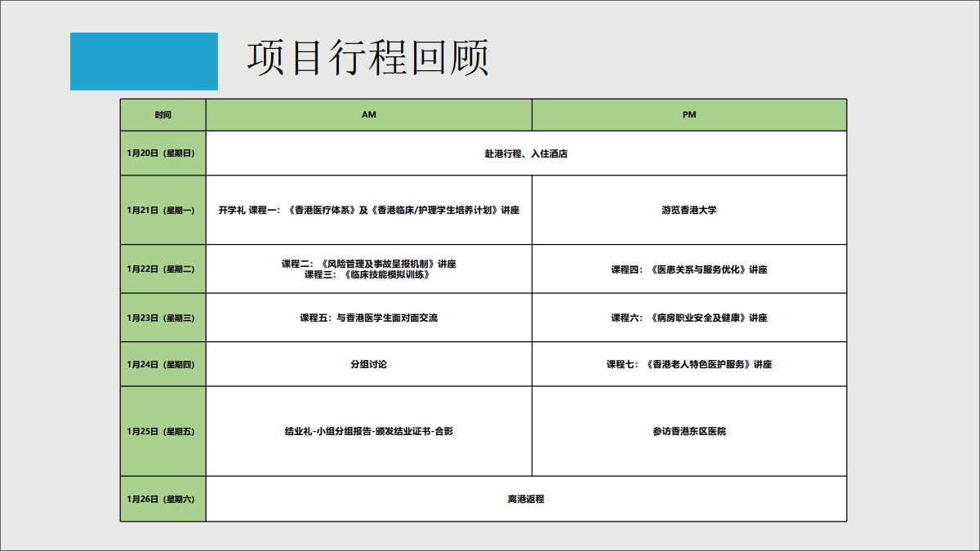Select 课程五：与香港医学生面对面交流 cell
The width and height of the screenshot is (980, 551).
(369, 318)
